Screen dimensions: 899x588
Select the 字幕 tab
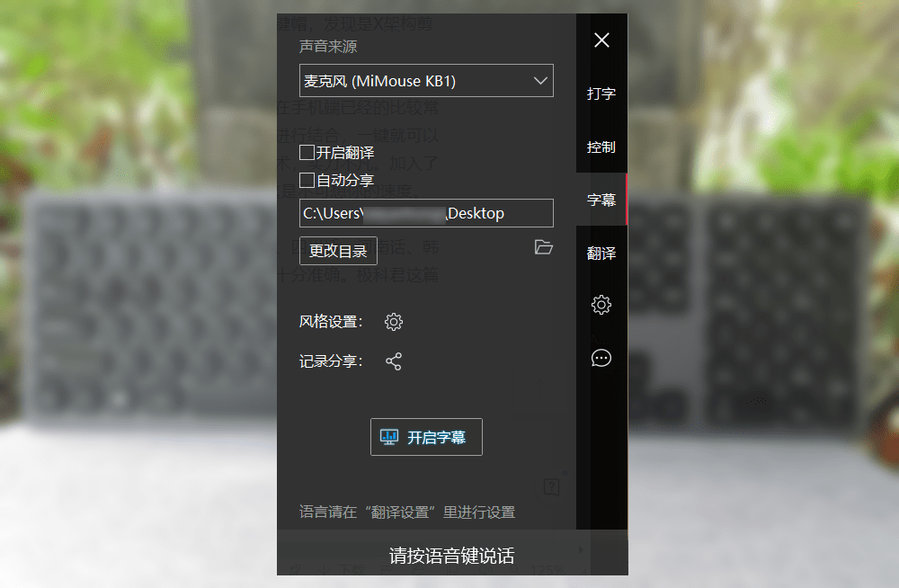601,200
